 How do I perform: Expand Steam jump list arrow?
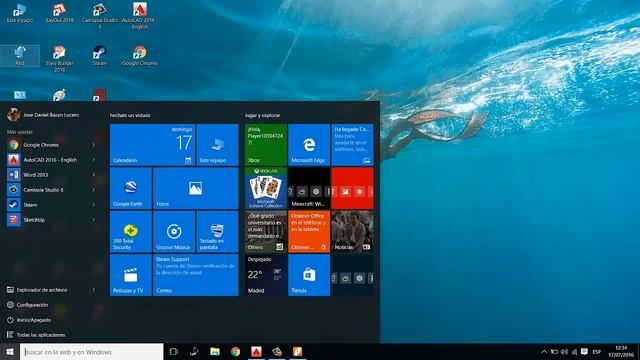pyautogui.click(x=93, y=205)
